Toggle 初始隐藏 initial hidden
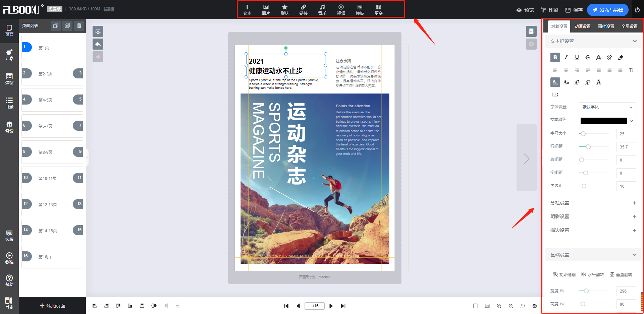This screenshot has height=314, width=644. pyautogui.click(x=564, y=274)
